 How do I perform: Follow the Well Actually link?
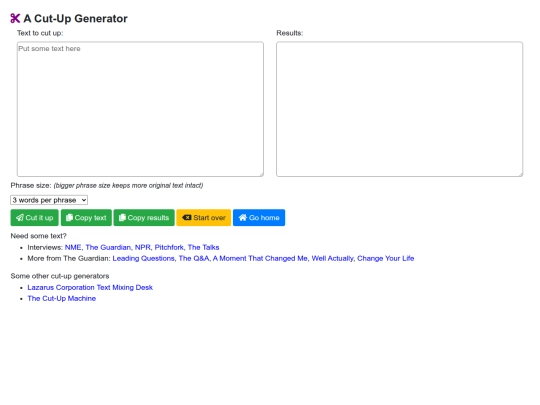[x=332, y=258]
